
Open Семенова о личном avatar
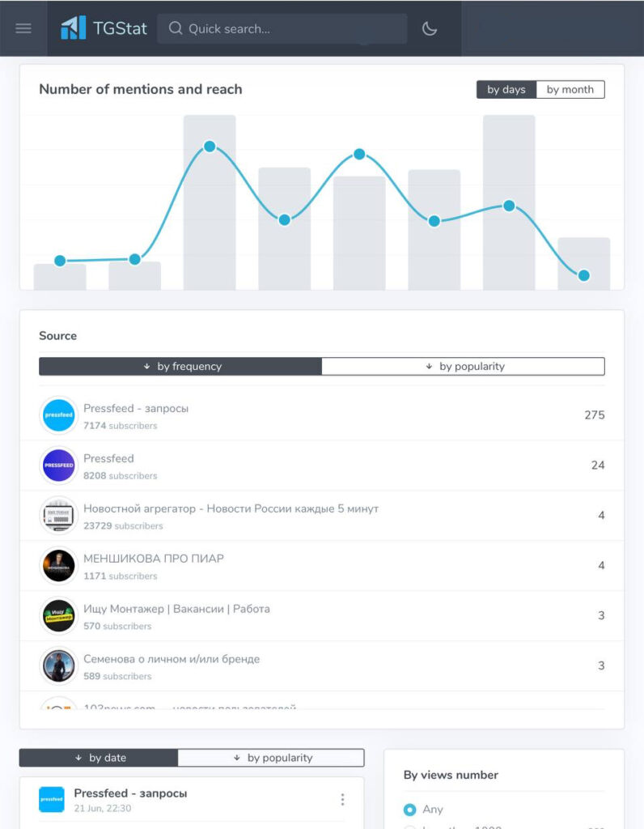point(58,666)
